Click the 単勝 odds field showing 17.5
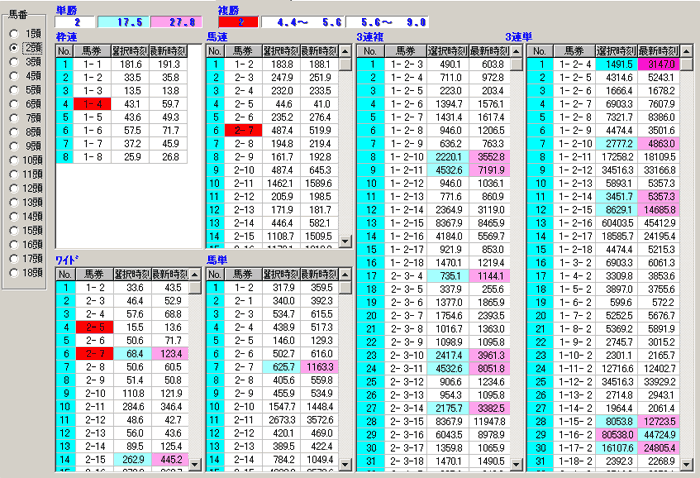Image resolution: width=700 pixels, height=478 pixels. pyautogui.click(x=124, y=22)
